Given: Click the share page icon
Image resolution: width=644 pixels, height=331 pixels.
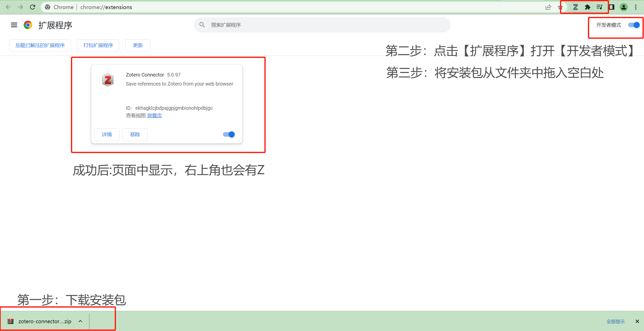Looking at the screenshot, I should click(548, 7).
